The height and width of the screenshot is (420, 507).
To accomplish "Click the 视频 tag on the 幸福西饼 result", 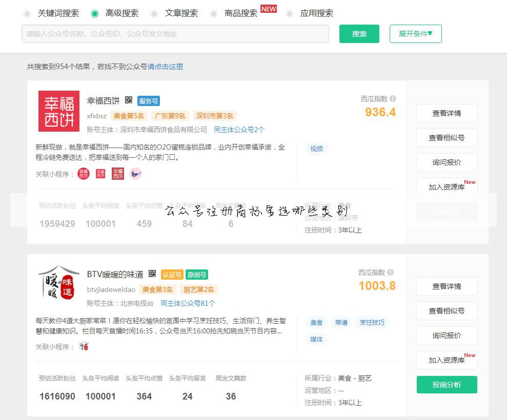I will click(316, 149).
